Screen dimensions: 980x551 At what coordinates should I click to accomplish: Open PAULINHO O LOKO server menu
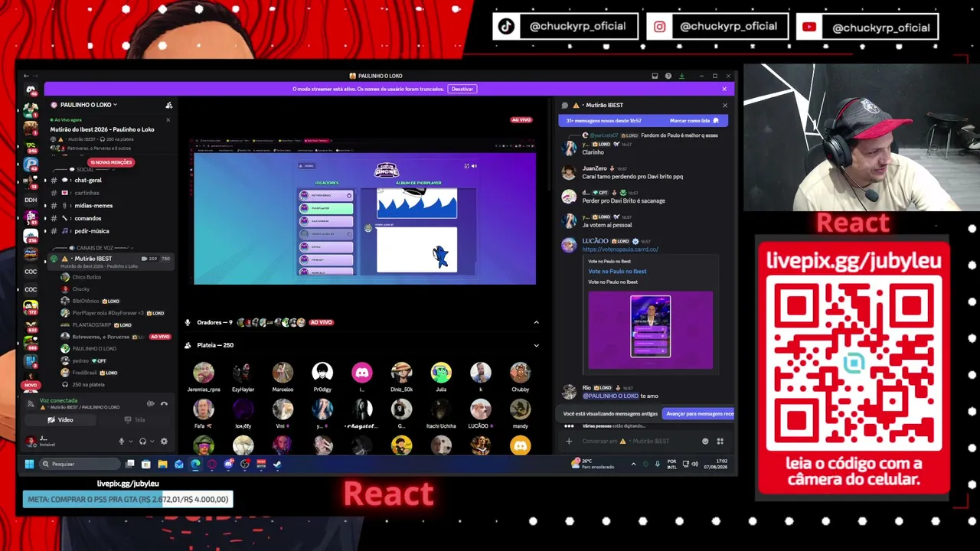(84, 105)
